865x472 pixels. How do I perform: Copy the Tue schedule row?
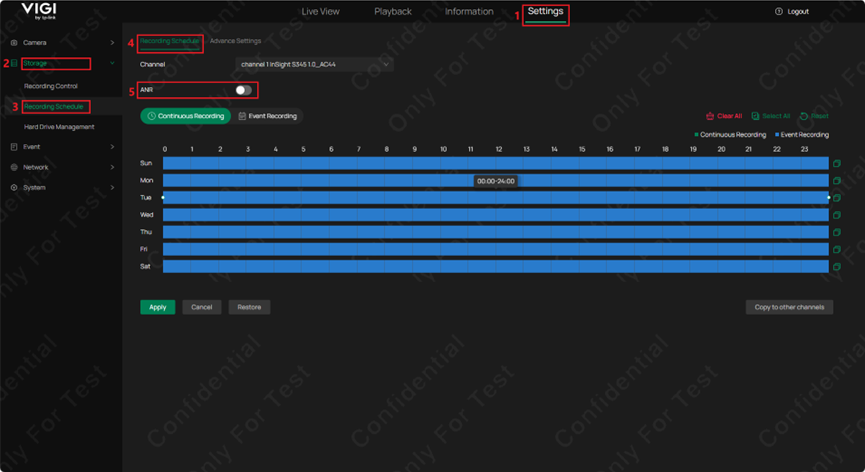[837, 197]
